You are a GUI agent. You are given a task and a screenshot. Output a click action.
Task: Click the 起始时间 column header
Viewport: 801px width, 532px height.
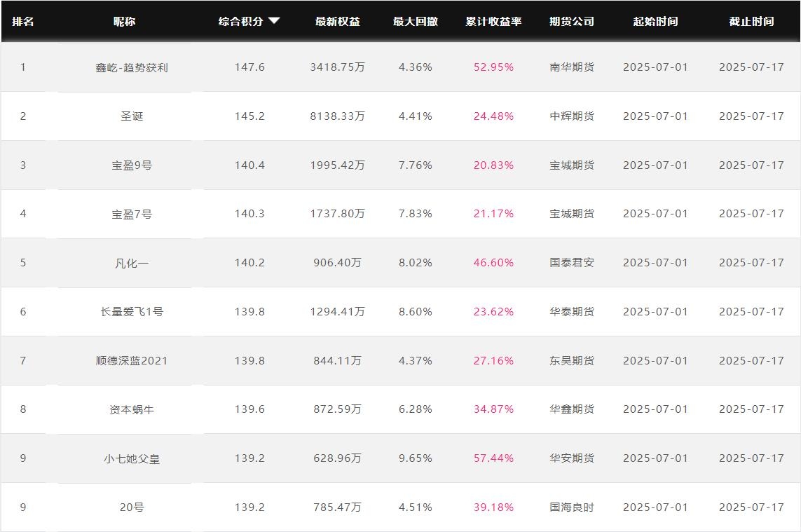(655, 22)
